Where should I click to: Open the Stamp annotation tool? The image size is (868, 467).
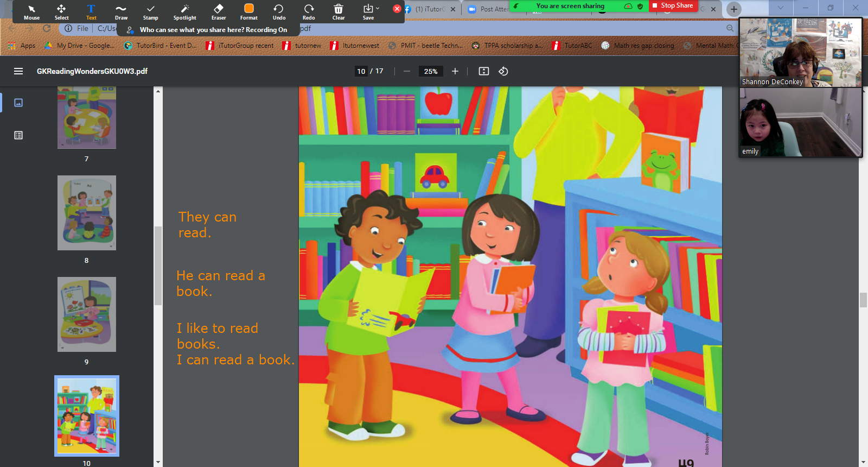pos(151,12)
